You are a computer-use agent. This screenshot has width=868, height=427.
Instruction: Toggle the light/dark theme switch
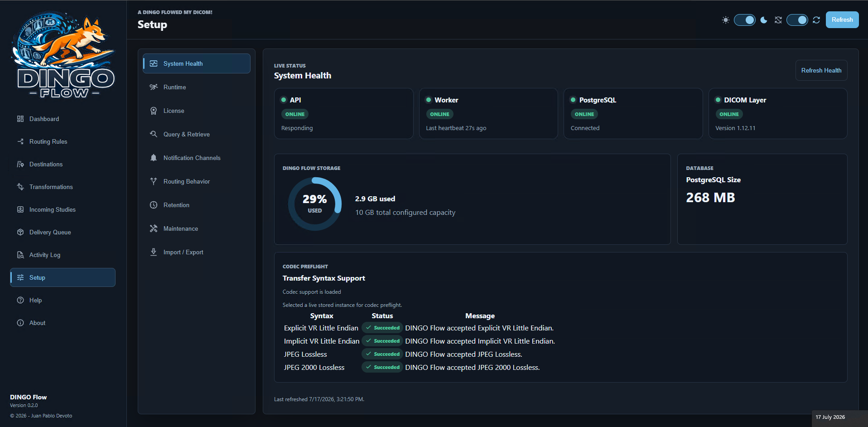point(745,20)
